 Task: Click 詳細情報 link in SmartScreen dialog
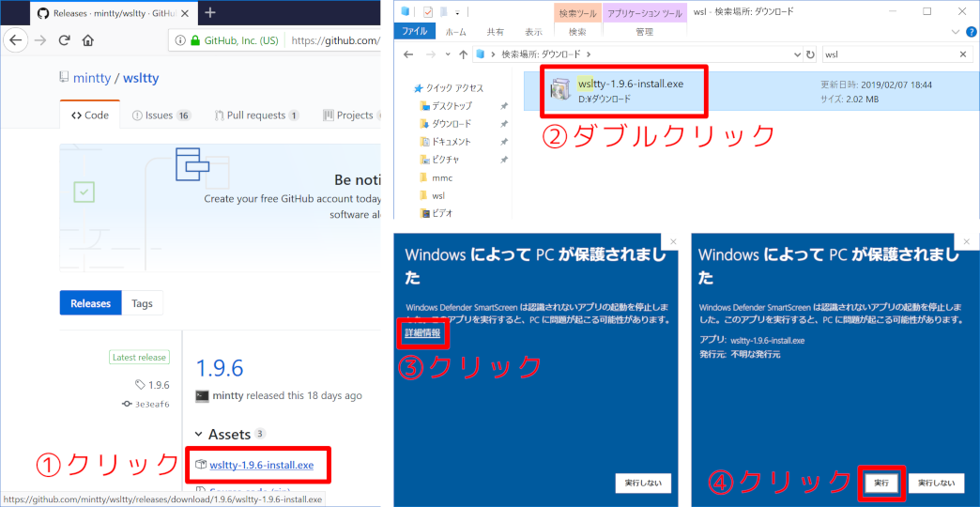[x=422, y=332]
